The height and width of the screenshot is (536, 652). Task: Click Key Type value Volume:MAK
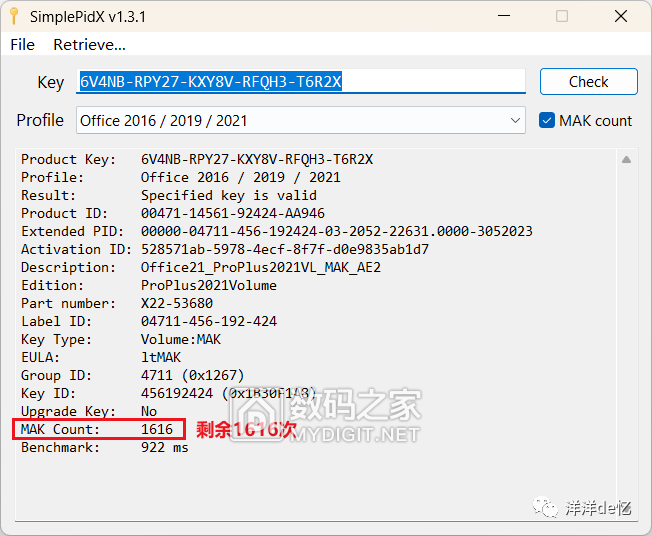(x=181, y=339)
